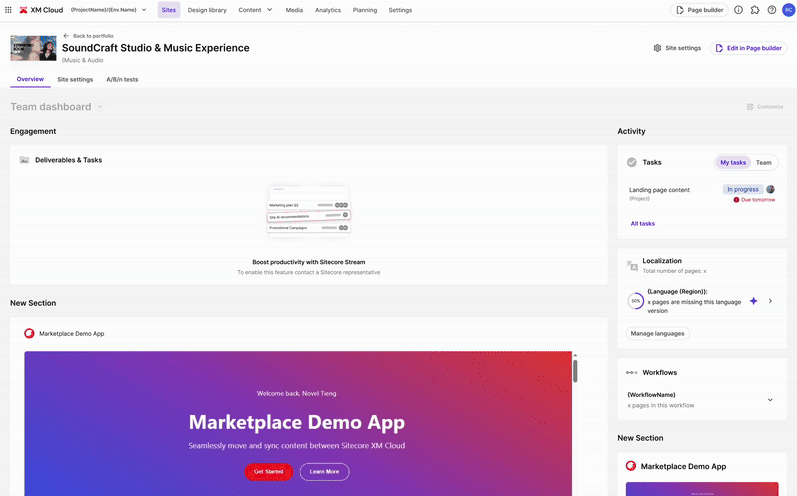Click the x pages in this workflow text
797x496 pixels.
coord(660,405)
